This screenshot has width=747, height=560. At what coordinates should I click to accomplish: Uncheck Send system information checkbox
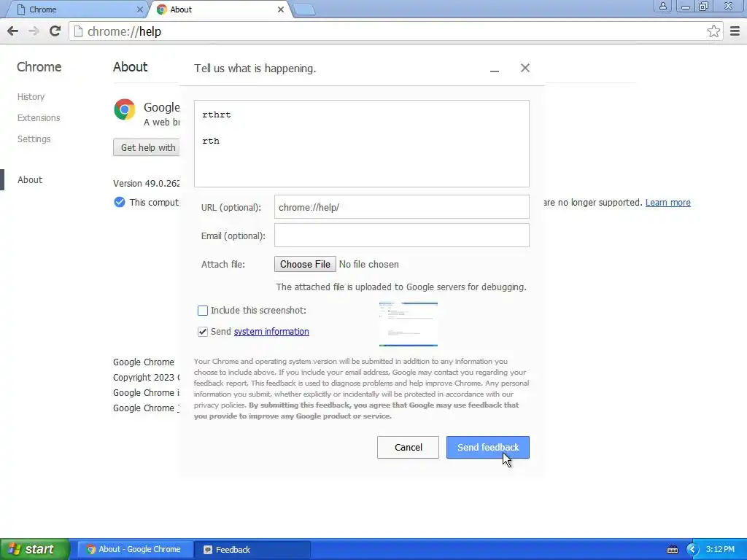pyautogui.click(x=203, y=332)
